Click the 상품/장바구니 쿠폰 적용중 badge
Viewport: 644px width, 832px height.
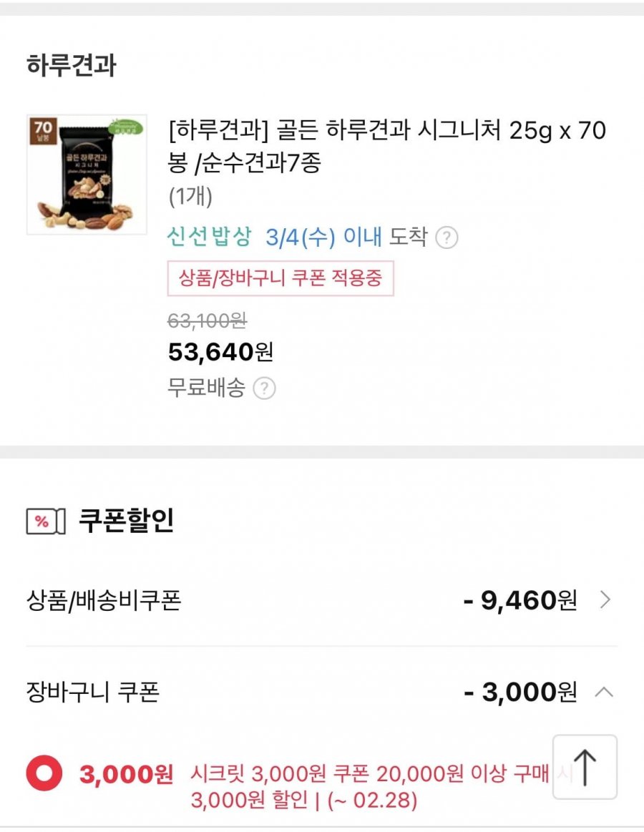click(280, 278)
